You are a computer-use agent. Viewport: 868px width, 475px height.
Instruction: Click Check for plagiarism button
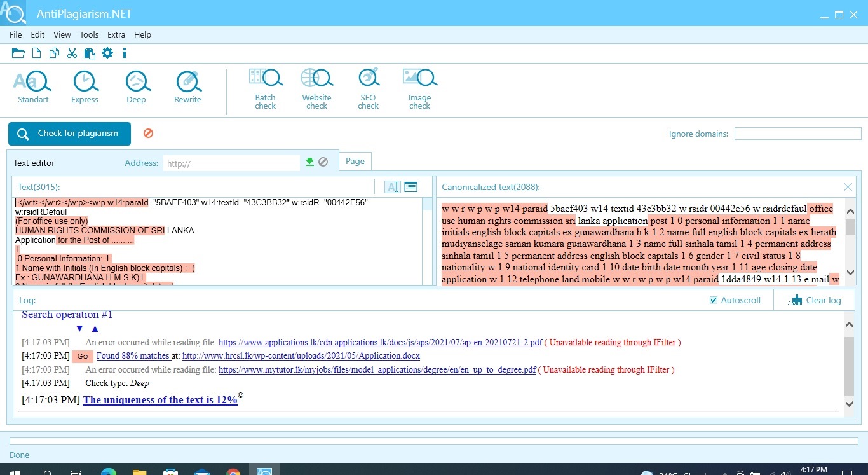(x=69, y=134)
